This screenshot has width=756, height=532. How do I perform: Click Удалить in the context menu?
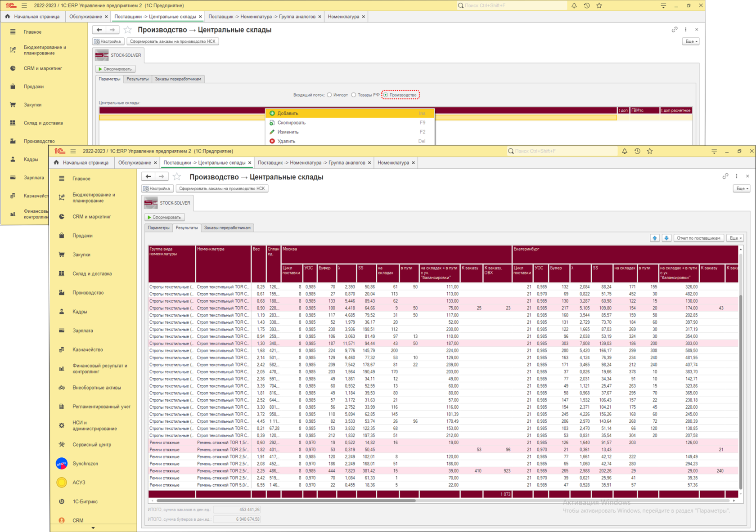(286, 141)
